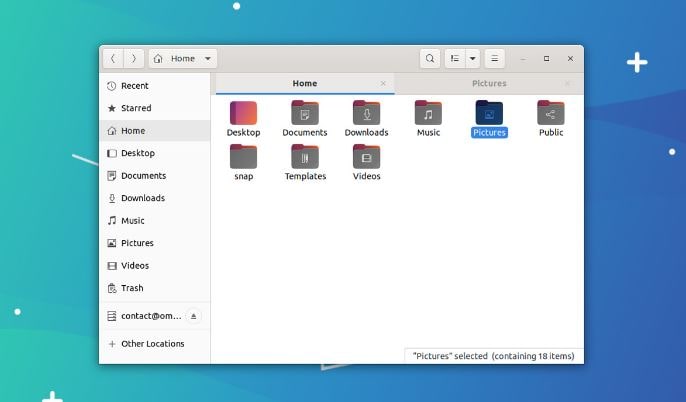Close the Home tab

click(x=383, y=83)
